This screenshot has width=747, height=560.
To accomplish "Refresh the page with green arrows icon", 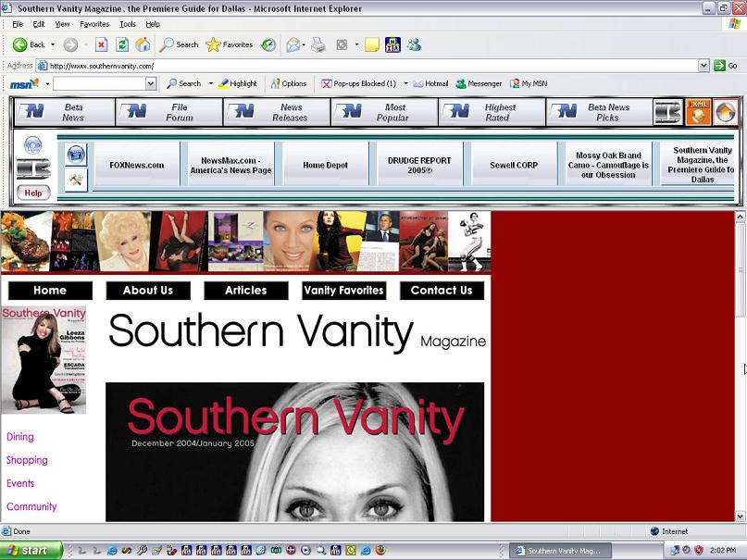I will pyautogui.click(x=122, y=44).
